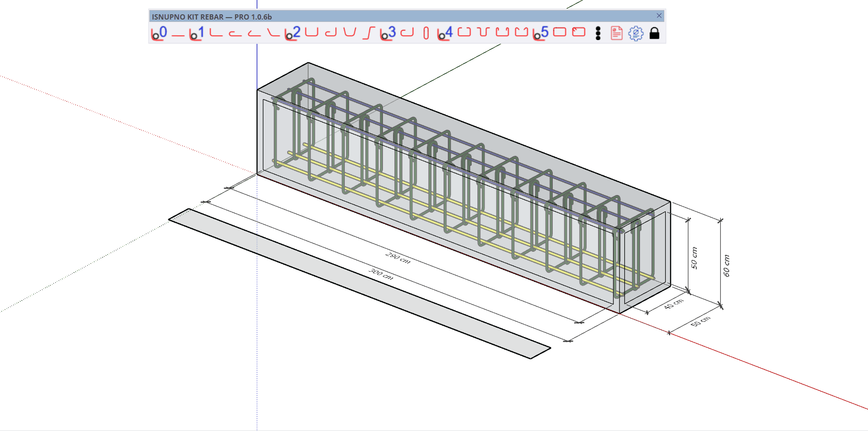Close the ISNUPNO KIT REBAR toolbar

659,16
